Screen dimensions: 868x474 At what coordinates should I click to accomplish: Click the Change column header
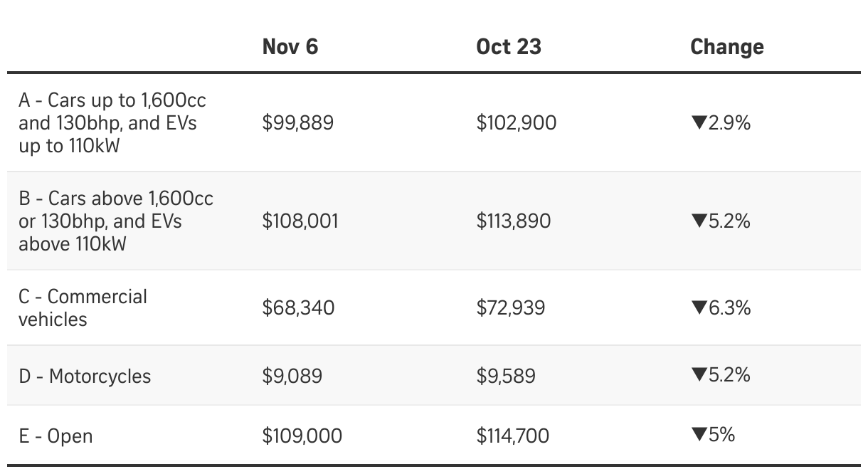point(726,47)
